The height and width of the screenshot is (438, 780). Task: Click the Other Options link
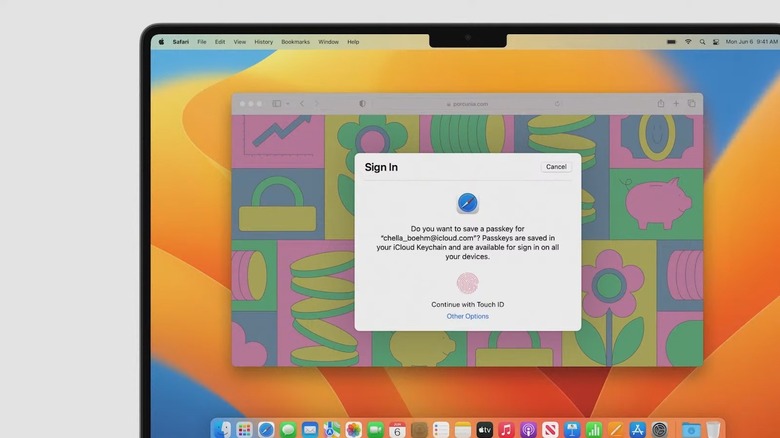pos(467,316)
